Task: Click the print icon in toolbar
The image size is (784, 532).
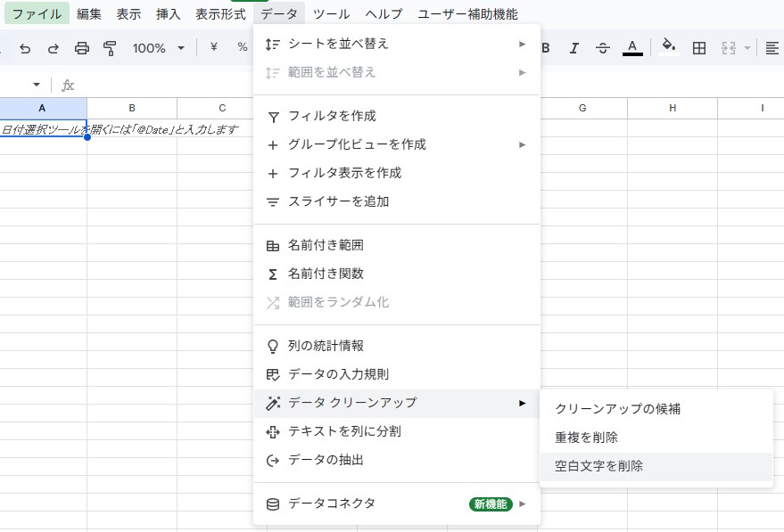Action: click(x=82, y=48)
